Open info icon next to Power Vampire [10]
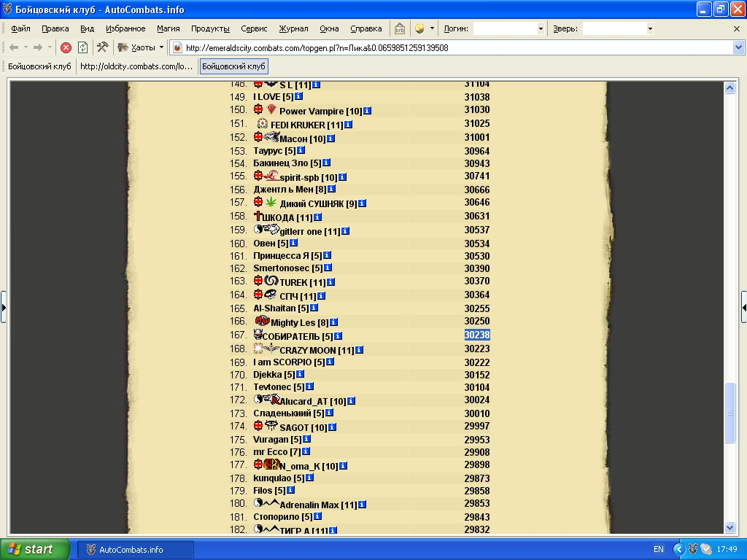Viewport: 747px width, 560px height. tap(368, 111)
